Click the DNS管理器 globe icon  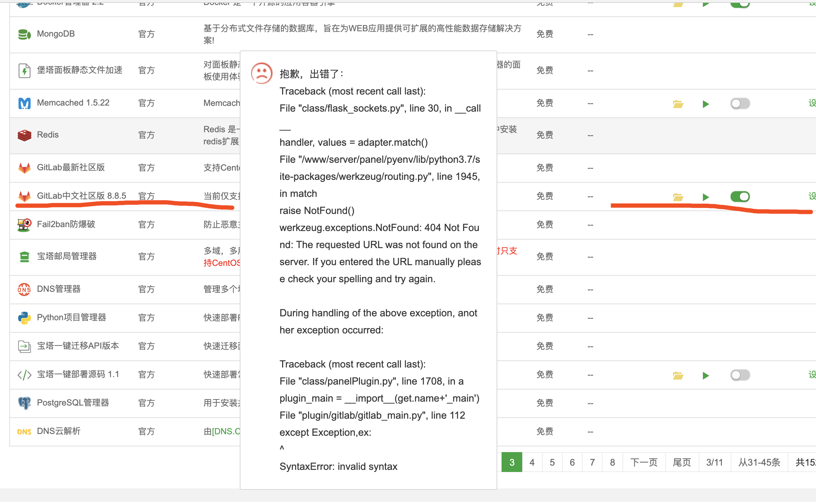pyautogui.click(x=24, y=289)
